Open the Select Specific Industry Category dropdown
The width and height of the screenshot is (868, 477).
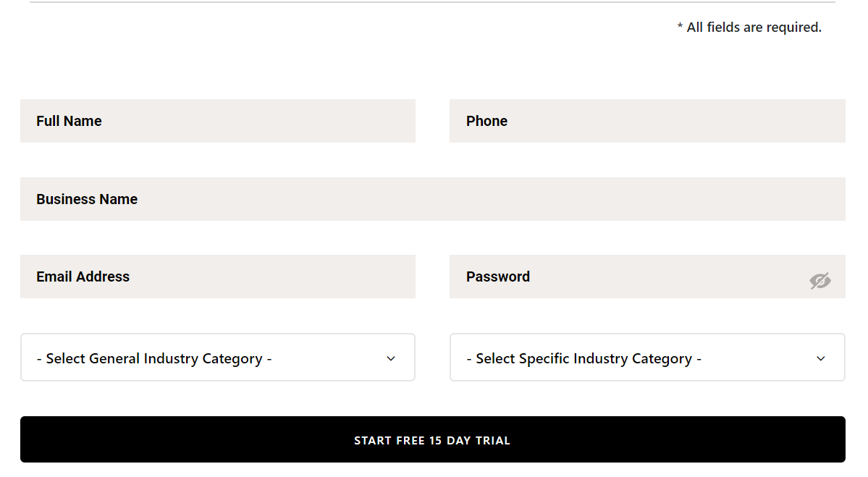click(647, 358)
